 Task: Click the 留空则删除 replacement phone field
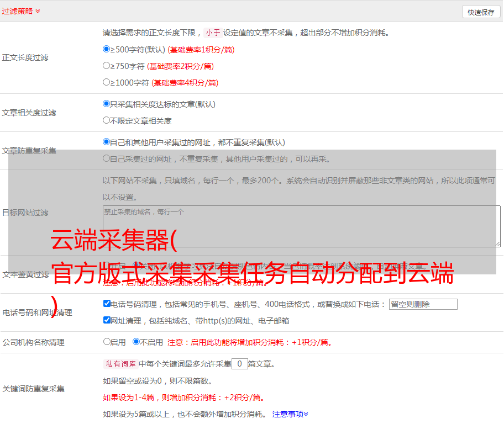point(423,304)
